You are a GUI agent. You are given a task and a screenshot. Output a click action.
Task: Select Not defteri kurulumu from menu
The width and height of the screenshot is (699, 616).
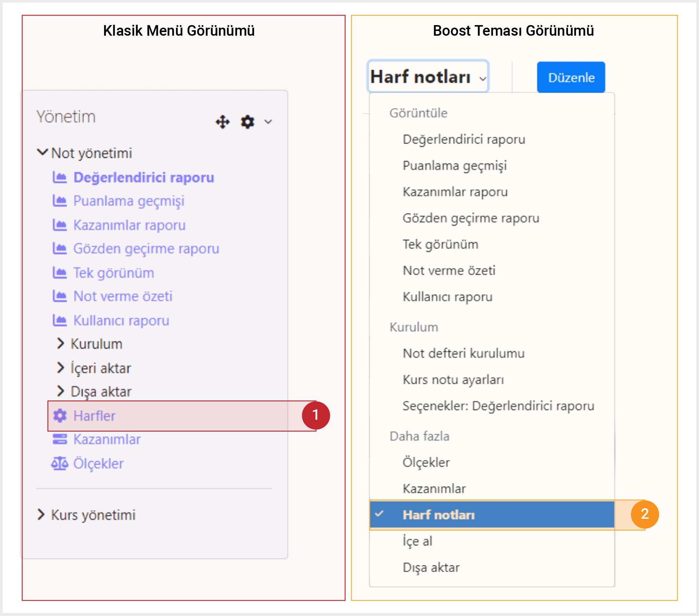pos(463,354)
